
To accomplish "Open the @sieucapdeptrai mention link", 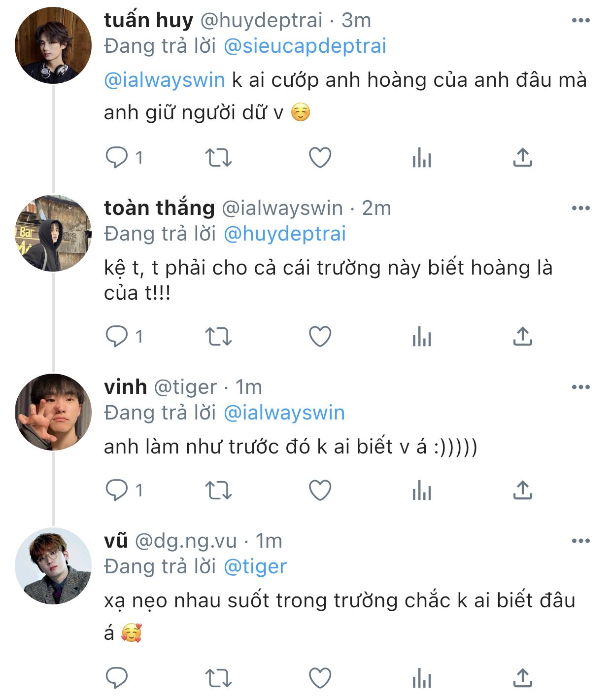I will 305,46.
